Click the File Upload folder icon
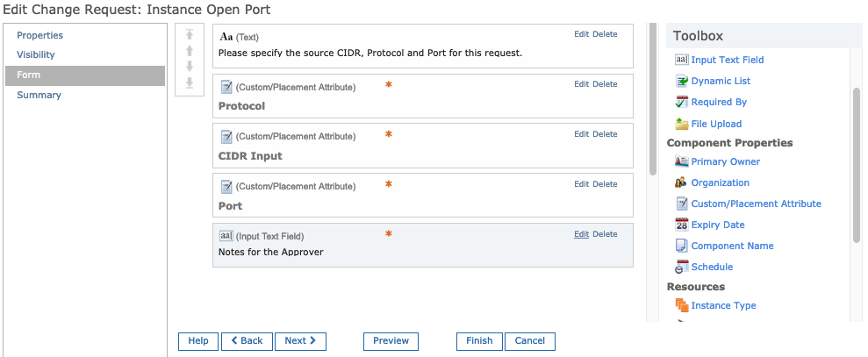 coord(681,124)
